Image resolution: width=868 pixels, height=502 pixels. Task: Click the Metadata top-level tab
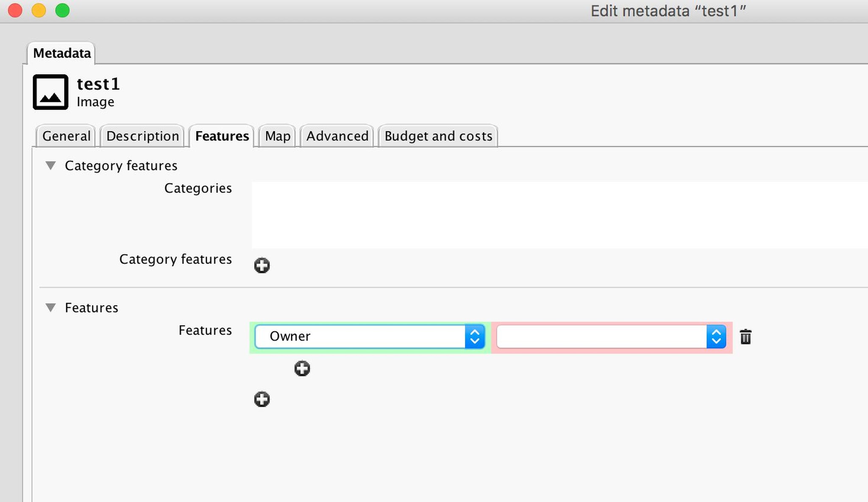[x=62, y=53]
